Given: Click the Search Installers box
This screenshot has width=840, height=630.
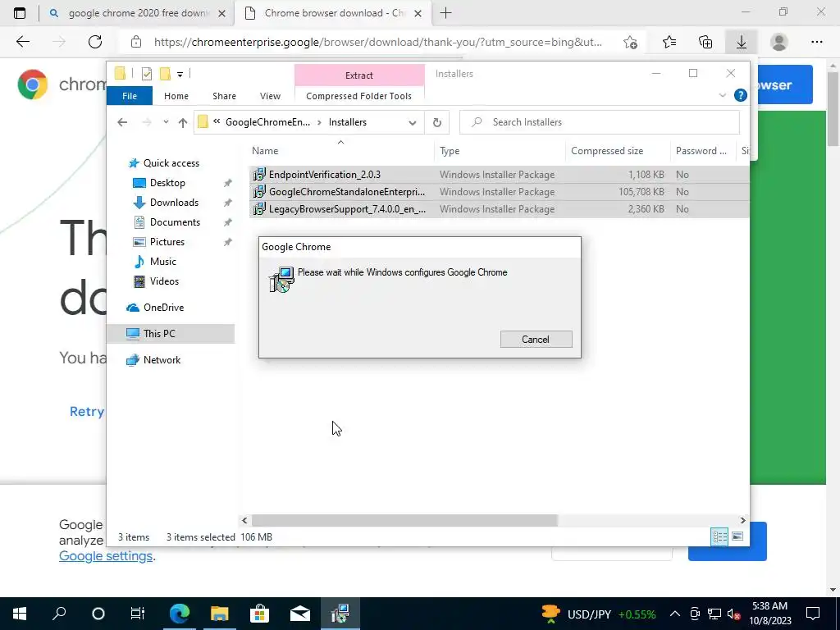Looking at the screenshot, I should point(600,122).
